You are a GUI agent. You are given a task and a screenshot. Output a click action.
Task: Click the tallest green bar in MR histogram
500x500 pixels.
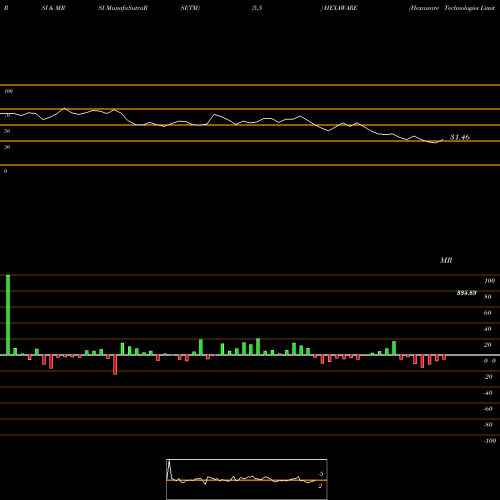(8, 315)
